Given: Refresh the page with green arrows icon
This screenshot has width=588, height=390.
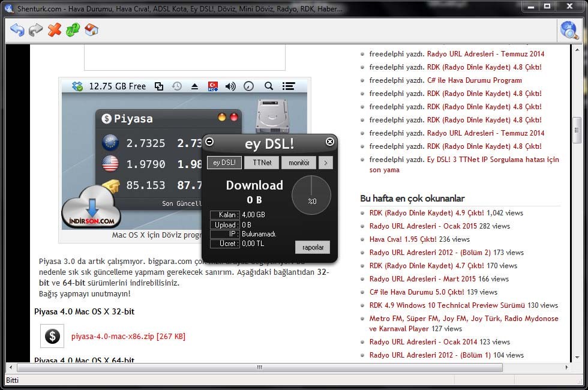Looking at the screenshot, I should pos(73,29).
